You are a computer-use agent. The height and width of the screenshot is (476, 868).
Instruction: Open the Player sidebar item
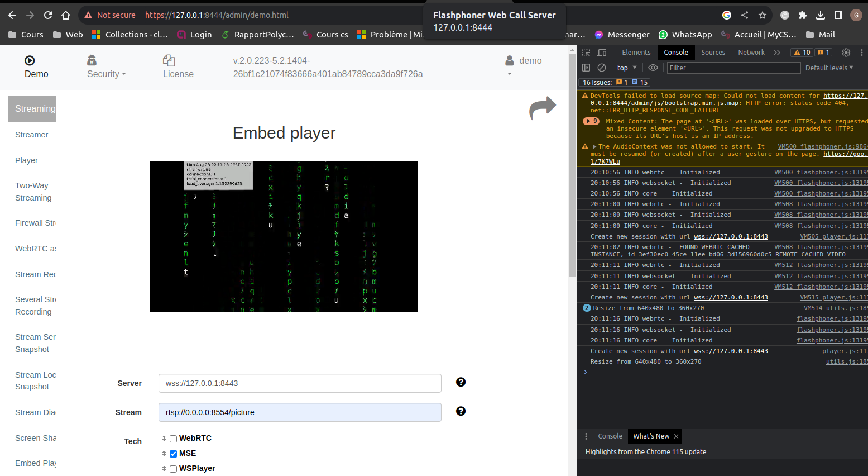[26, 160]
